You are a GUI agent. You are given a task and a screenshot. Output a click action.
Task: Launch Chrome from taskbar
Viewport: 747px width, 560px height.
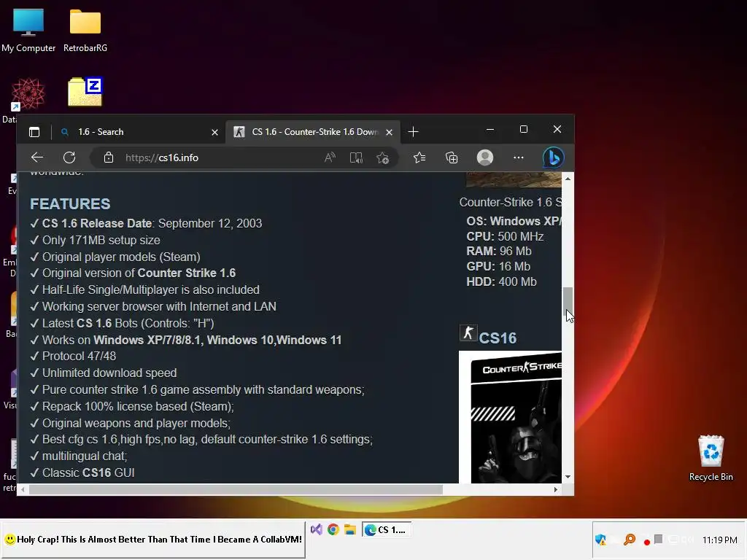tap(333, 529)
